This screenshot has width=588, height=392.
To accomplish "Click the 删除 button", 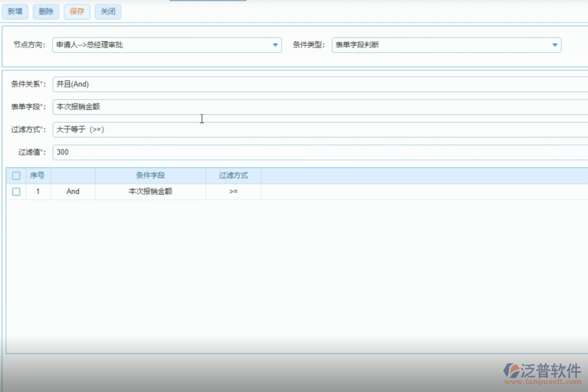I will pos(46,11).
